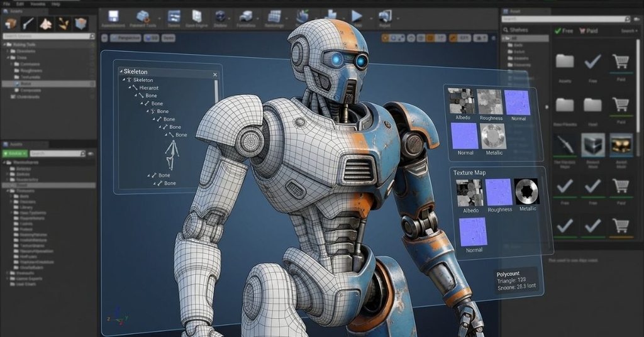Select the highlighted row in the upper-left folder tree

click(48, 84)
